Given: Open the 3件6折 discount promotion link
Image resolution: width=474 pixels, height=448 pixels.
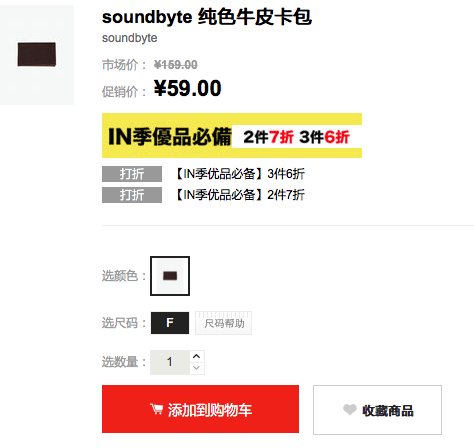Looking at the screenshot, I should pyautogui.click(x=240, y=174).
